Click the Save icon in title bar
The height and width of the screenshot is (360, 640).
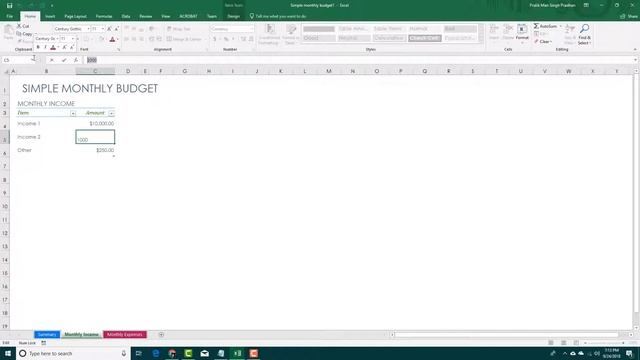point(9,5)
